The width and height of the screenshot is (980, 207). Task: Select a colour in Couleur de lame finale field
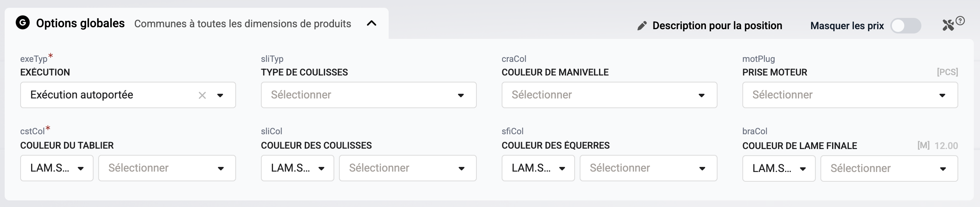click(889, 168)
